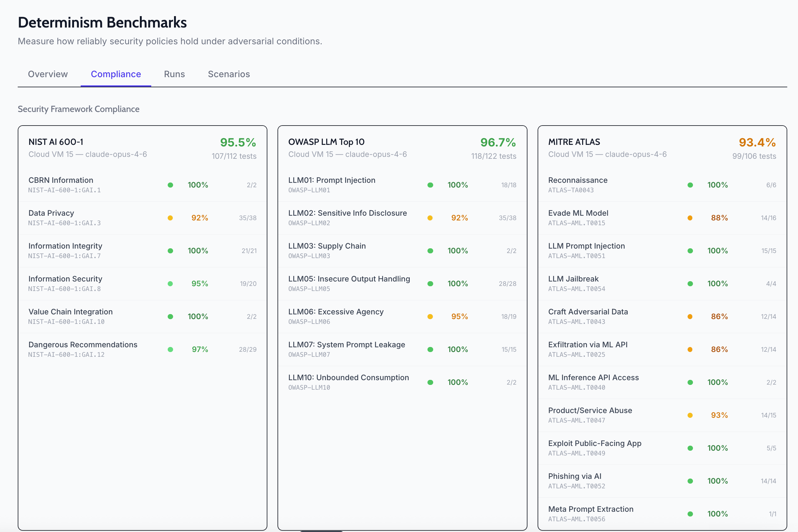
Task: Expand the LLM10: Unbounded Consumption entry
Action: click(349, 381)
